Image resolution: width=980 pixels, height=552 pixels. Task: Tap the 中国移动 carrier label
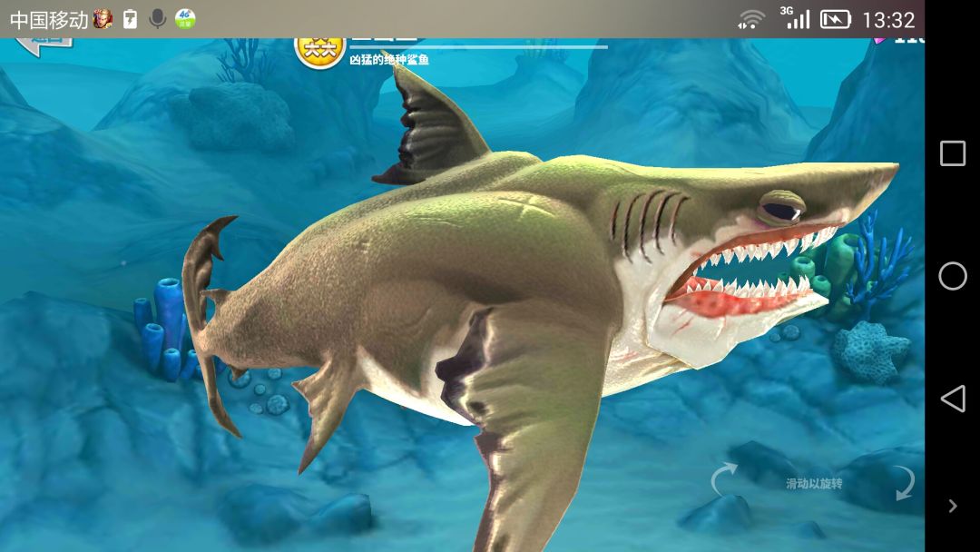(x=49, y=20)
